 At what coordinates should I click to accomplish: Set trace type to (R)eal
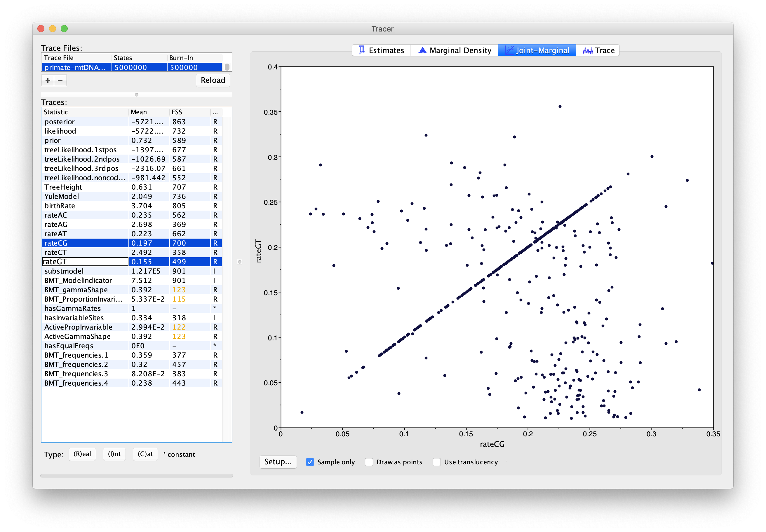[82, 454]
